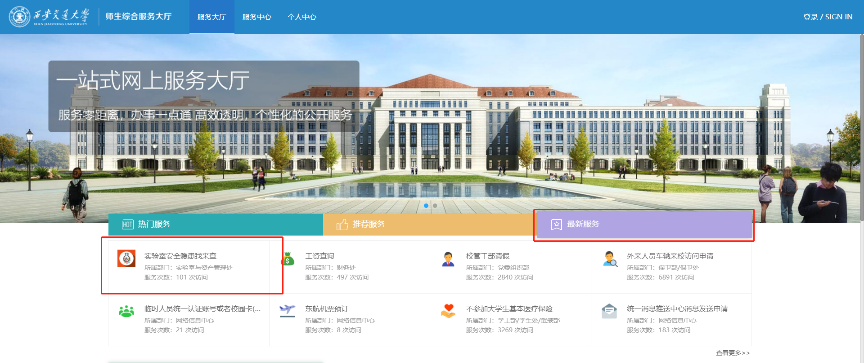Viewport: 864px width, 363px height.
Task: Open the 外来人员车辆入校访问申请 service
Action: (x=671, y=256)
